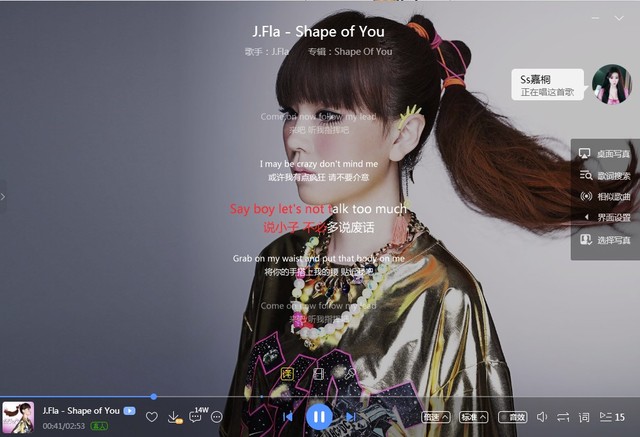Viewport: 640px width, 437px height.
Task: Select 歌词搜索 from the side menu
Action: [606, 175]
